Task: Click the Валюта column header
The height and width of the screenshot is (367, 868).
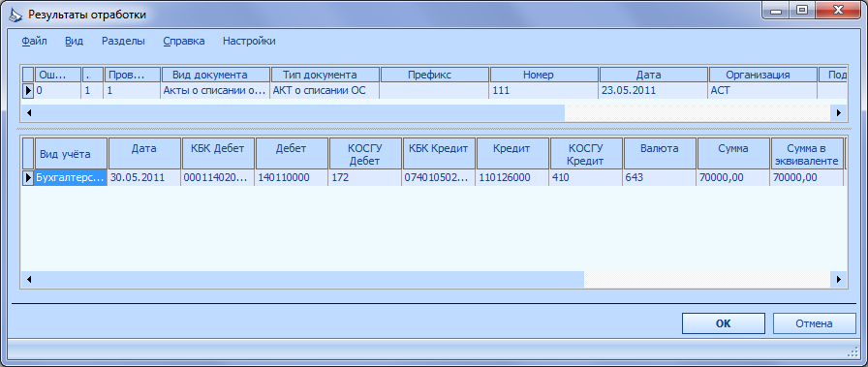Action: [660, 153]
